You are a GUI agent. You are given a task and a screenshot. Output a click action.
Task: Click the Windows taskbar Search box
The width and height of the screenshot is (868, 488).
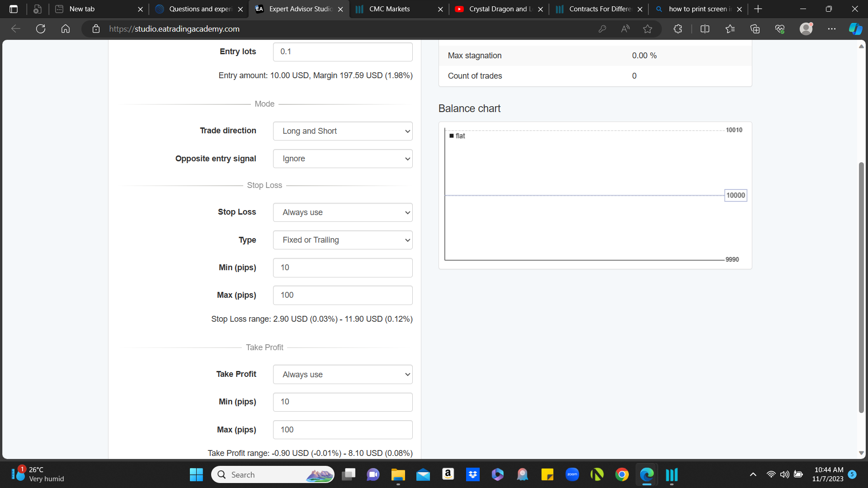[x=273, y=474]
